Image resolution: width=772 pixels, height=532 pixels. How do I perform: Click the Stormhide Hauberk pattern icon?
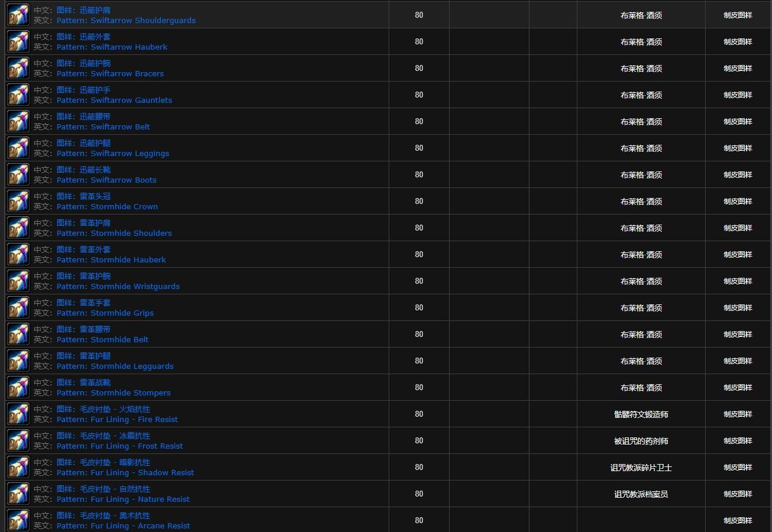pos(18,255)
